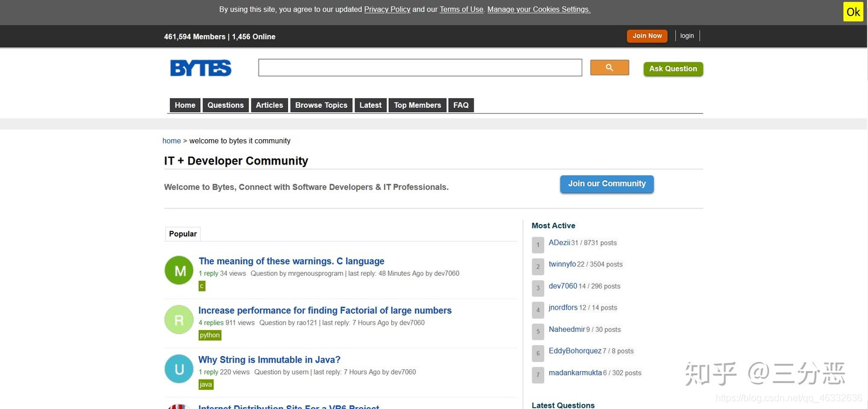This screenshot has width=868, height=409.
Task: Click the blue U avatar of usern
Action: pos(179,369)
